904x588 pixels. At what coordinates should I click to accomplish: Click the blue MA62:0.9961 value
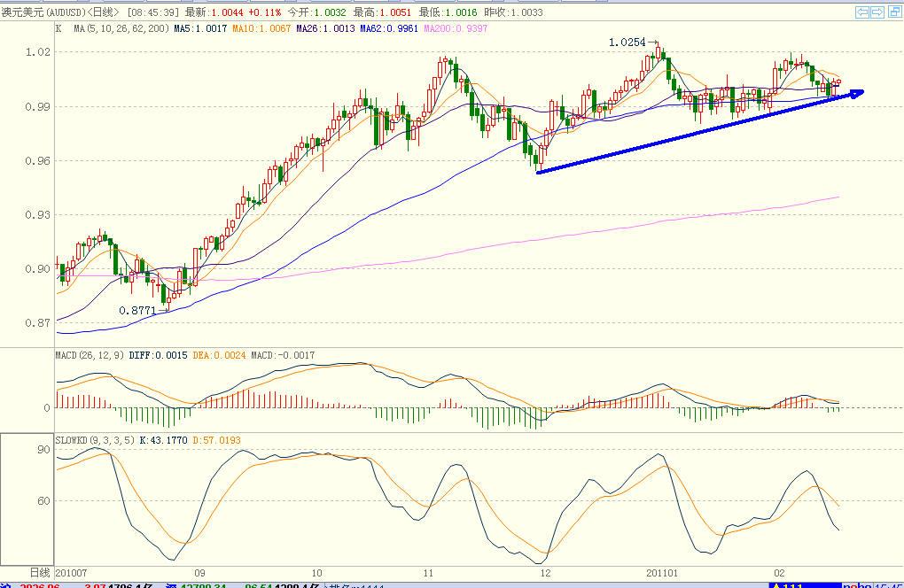coord(389,28)
